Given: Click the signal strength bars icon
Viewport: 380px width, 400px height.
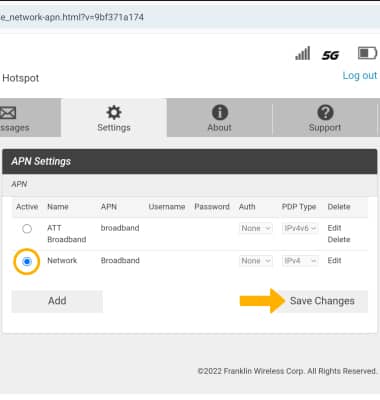Looking at the screenshot, I should pos(303,53).
